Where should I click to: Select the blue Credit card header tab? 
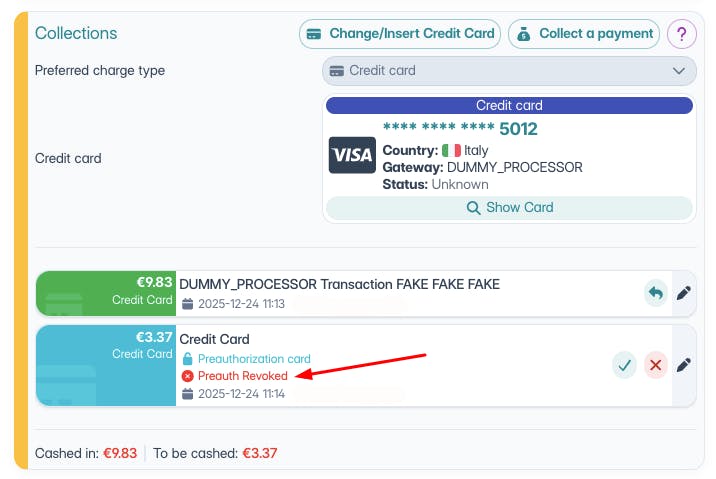point(509,105)
